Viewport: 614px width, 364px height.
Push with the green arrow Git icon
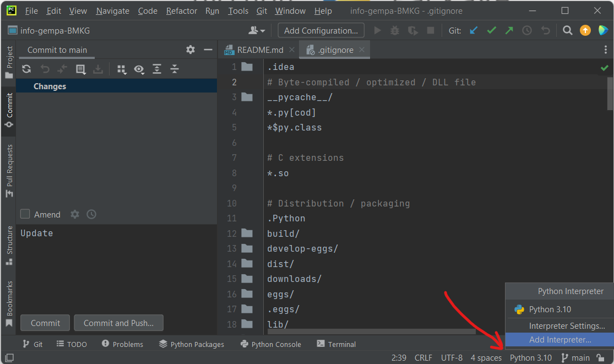click(x=509, y=30)
